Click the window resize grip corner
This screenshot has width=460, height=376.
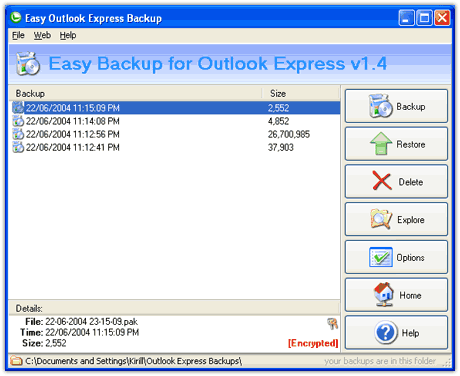coord(447,363)
